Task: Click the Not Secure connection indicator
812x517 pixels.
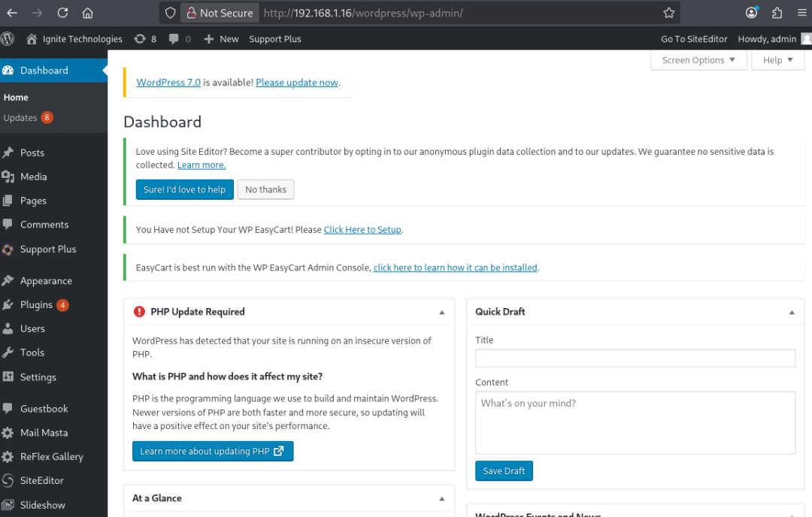Action: click(220, 13)
